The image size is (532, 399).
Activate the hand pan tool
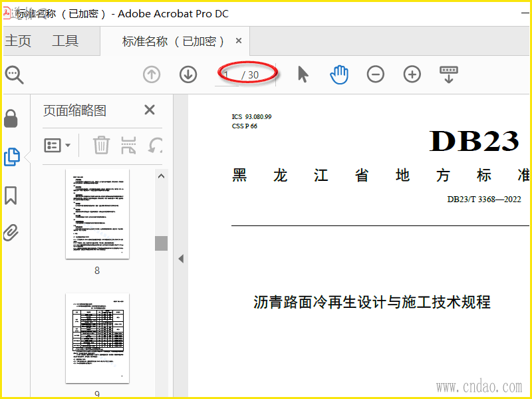point(339,74)
